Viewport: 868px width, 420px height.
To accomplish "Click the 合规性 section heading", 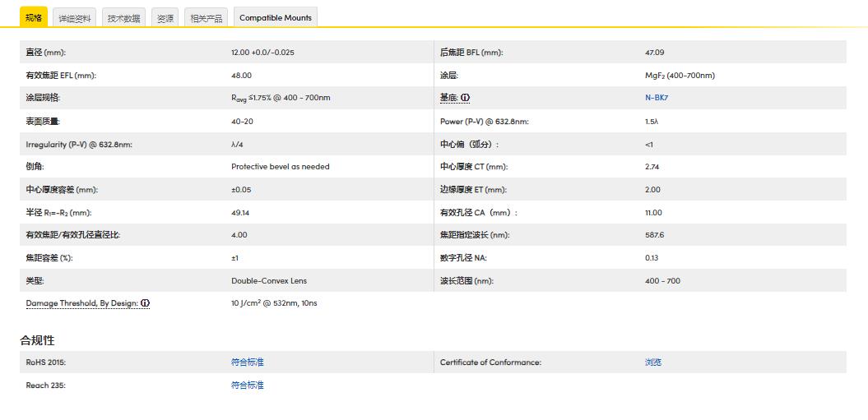I will click(38, 340).
